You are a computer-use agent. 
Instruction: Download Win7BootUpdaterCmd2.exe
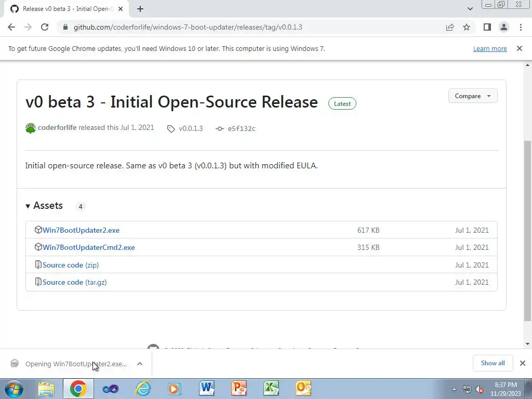pos(88,247)
